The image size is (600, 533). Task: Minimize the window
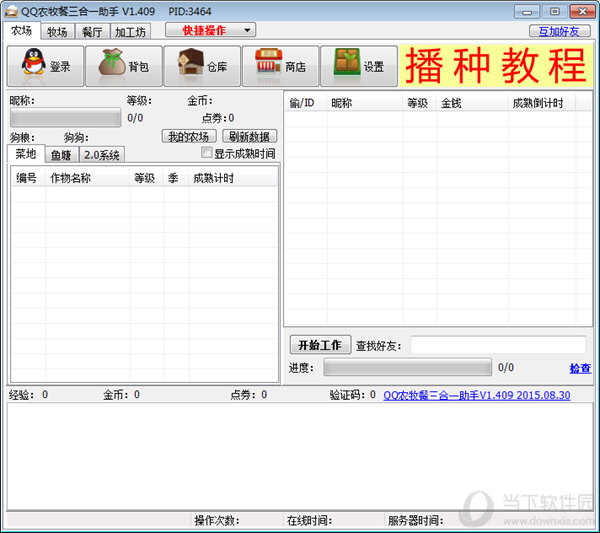click(x=527, y=12)
